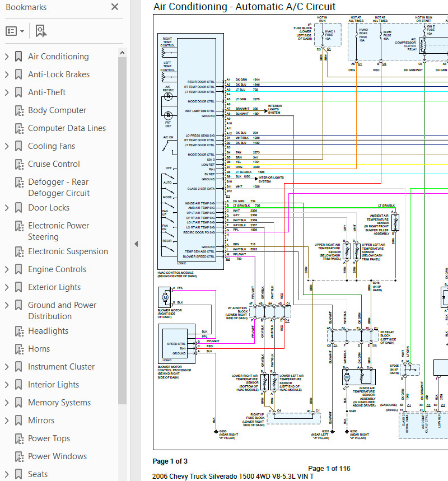Open the Exterior Lights bookmark
448x481 pixels.
click(x=54, y=287)
